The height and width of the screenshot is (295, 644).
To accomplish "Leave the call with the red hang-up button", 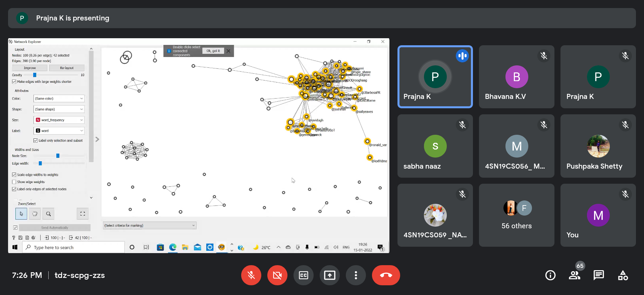I will [386, 275].
